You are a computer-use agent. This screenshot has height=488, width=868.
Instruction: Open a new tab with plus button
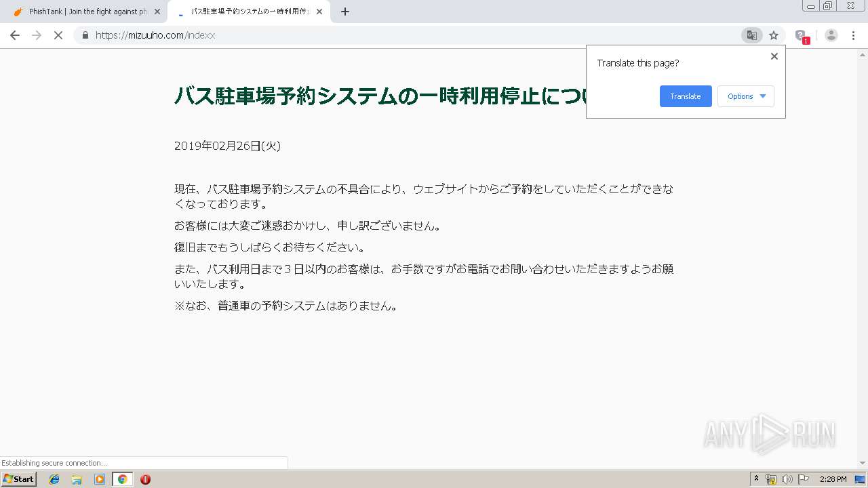tap(345, 12)
